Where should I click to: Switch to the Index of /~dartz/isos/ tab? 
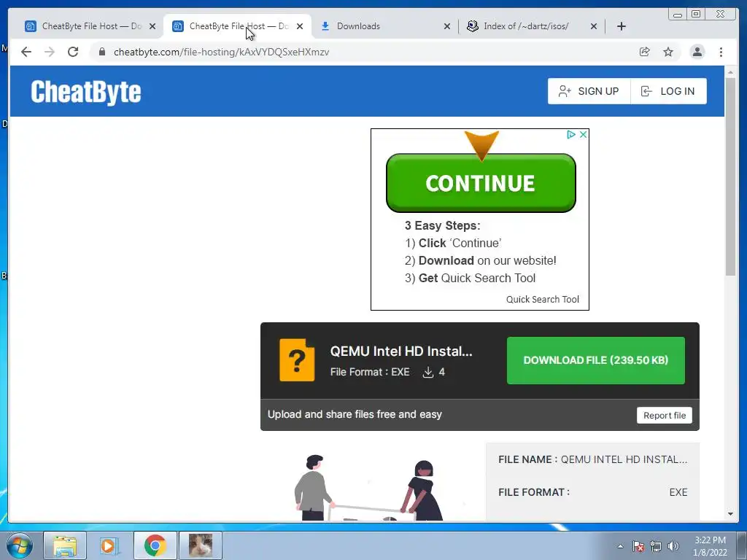tap(531, 26)
